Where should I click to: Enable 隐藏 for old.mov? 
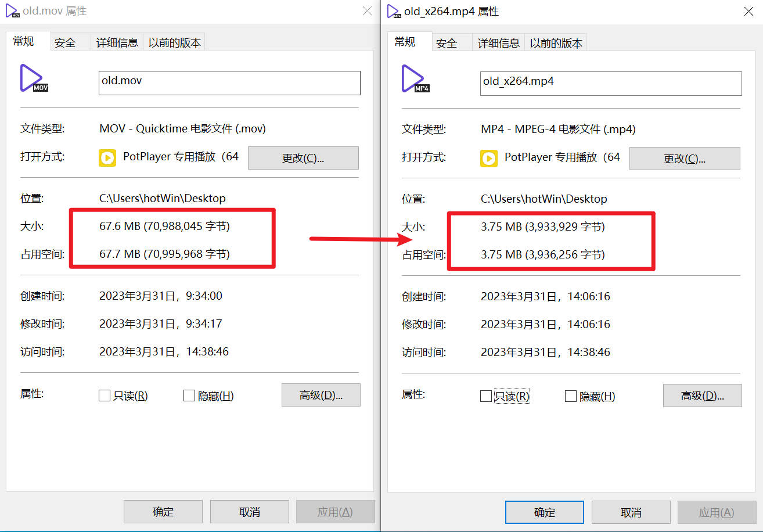(x=189, y=395)
